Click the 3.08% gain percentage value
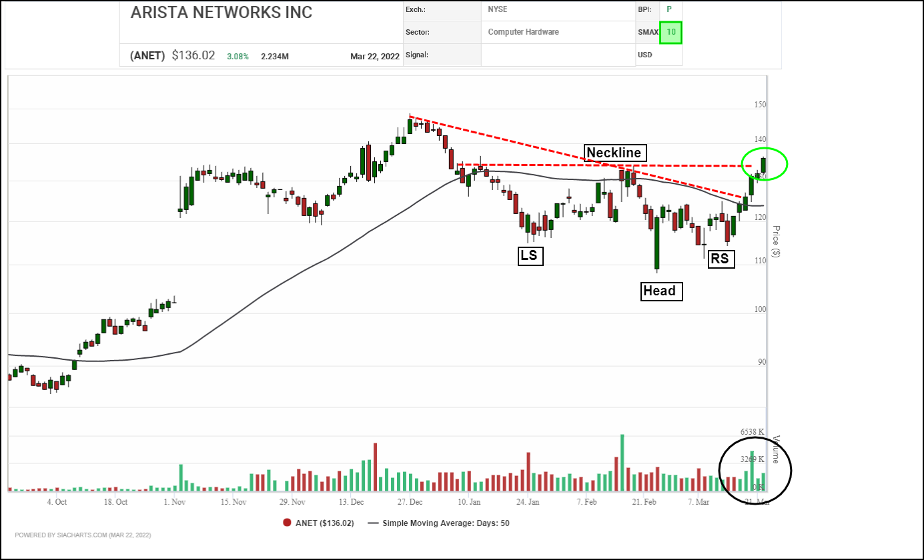This screenshot has width=924, height=560. [237, 57]
